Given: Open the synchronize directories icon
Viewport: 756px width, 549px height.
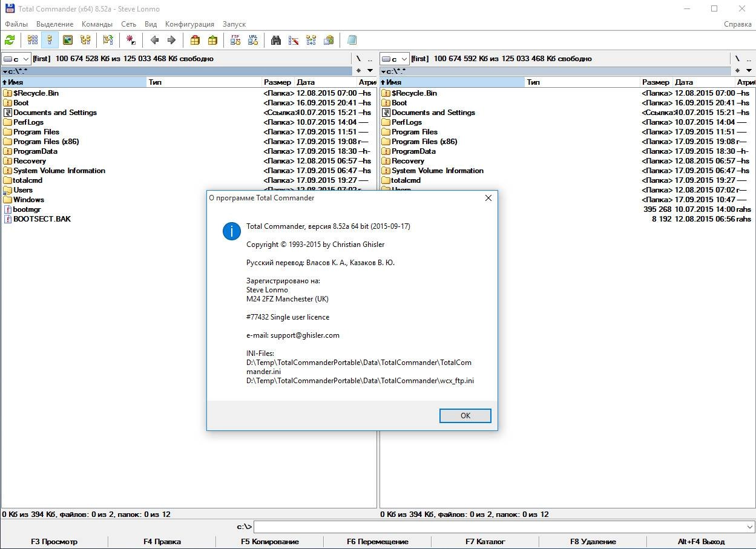Looking at the screenshot, I should [311, 40].
